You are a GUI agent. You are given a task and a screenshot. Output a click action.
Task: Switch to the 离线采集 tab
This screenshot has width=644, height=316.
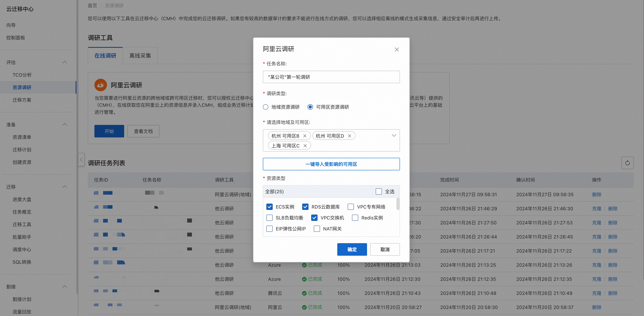point(140,55)
